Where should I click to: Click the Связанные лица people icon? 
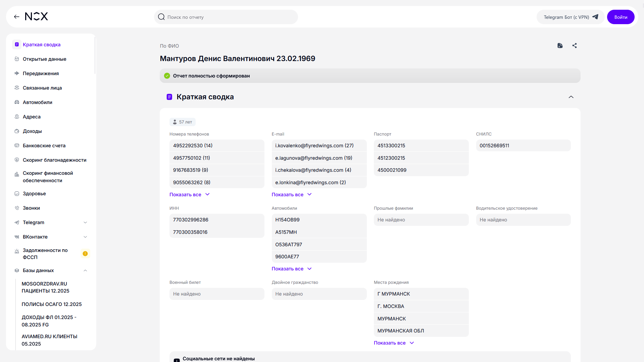tap(17, 88)
